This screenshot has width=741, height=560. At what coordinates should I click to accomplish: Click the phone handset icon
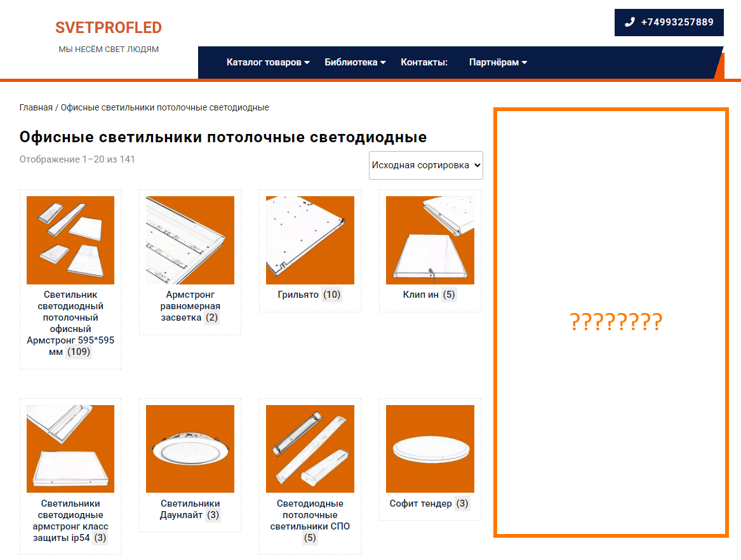point(629,22)
